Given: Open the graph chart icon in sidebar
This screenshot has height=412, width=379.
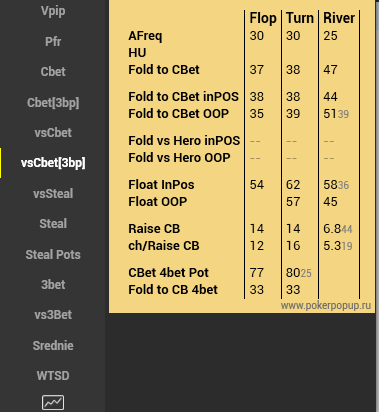Looking at the screenshot, I should click(x=53, y=402).
